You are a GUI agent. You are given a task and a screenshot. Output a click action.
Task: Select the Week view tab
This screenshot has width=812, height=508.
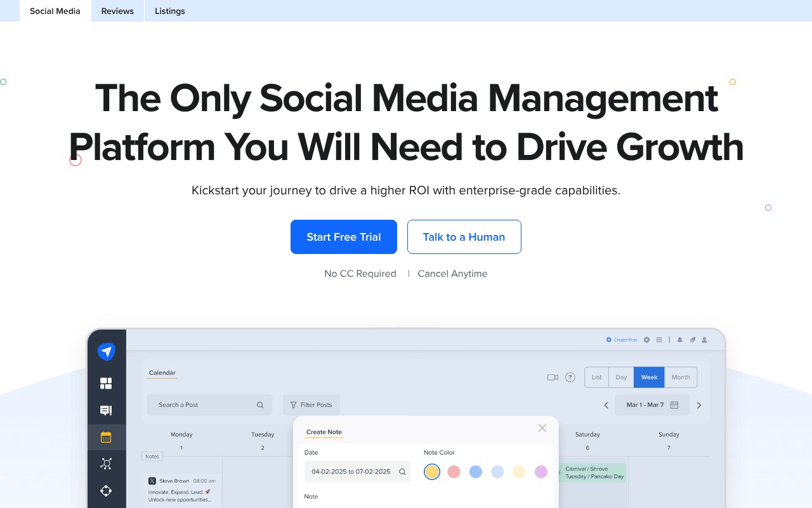[x=649, y=377]
